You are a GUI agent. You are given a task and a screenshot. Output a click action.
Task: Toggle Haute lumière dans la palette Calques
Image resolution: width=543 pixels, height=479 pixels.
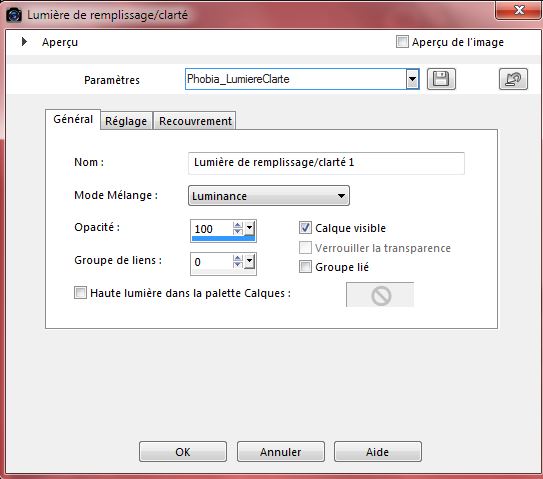coord(80,293)
